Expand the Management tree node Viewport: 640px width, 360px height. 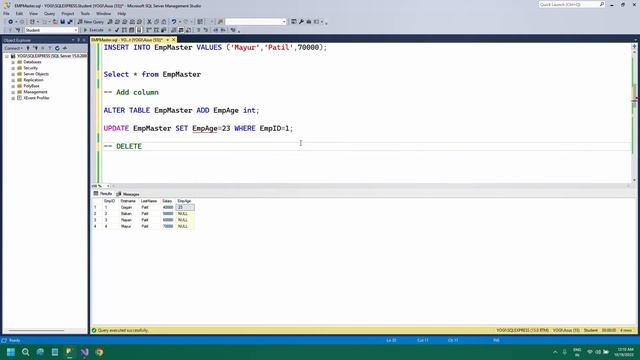[x=13, y=92]
